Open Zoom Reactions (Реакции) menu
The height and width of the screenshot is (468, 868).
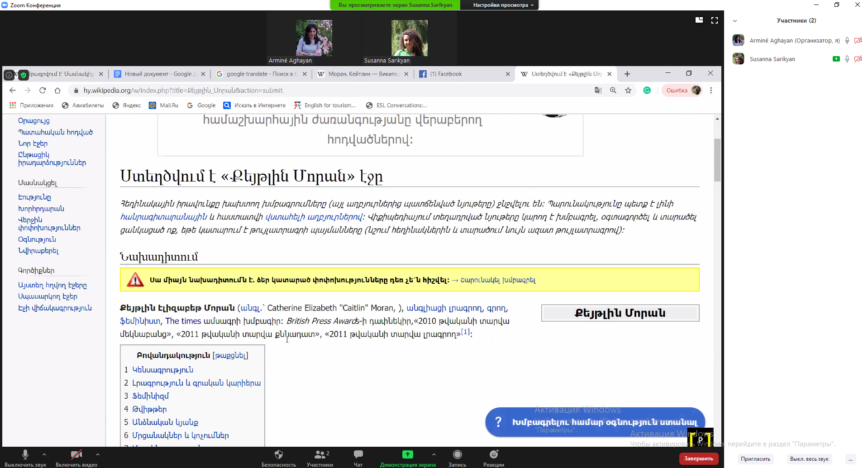click(x=494, y=458)
